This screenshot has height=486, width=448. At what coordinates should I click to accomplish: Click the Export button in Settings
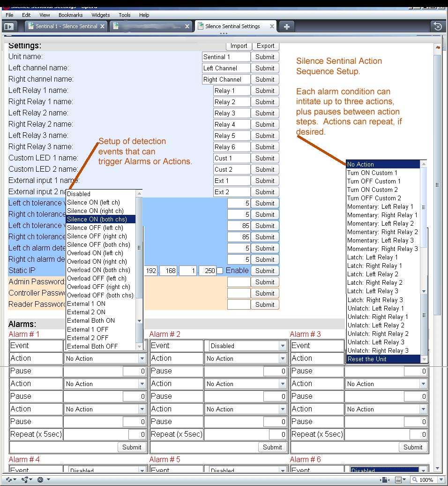click(x=265, y=46)
